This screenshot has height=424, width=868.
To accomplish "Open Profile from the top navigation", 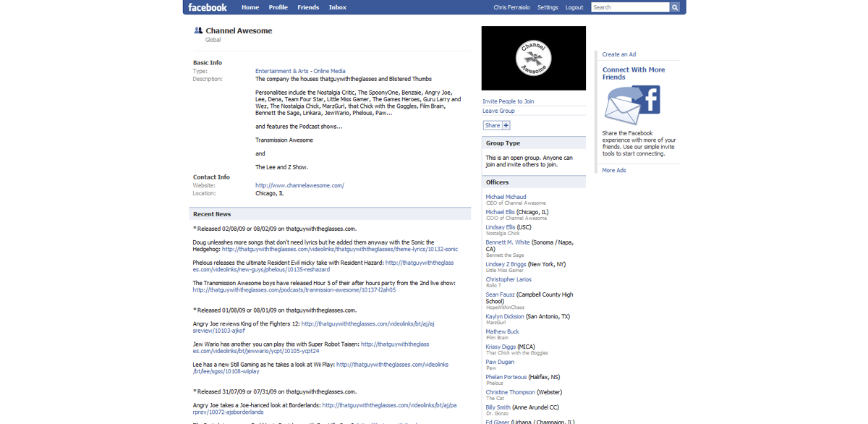I will pyautogui.click(x=278, y=7).
